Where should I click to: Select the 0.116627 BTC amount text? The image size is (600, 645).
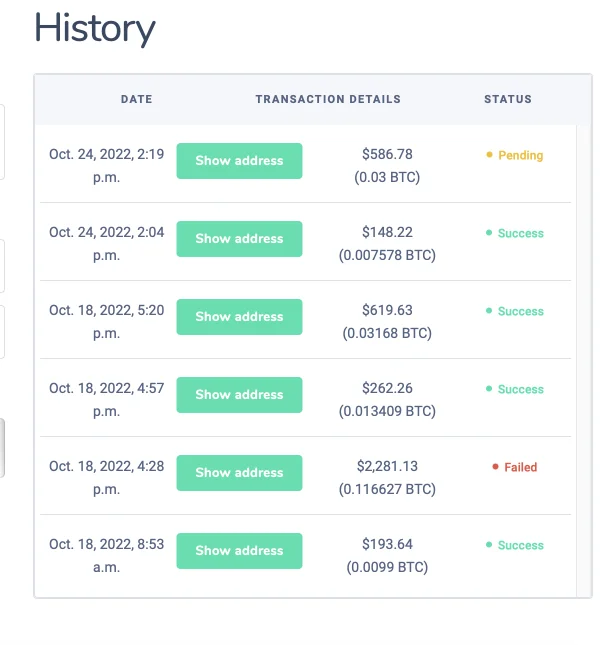point(387,489)
